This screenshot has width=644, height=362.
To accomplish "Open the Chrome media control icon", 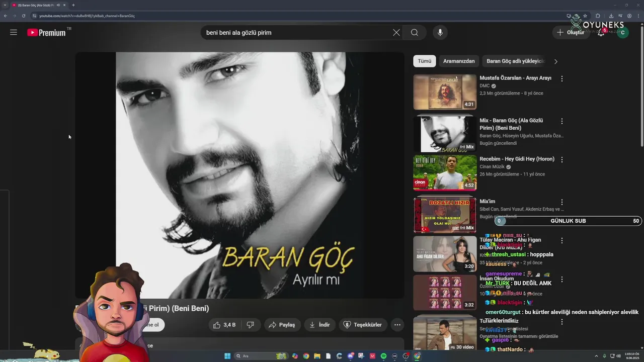I will click(x=620, y=16).
